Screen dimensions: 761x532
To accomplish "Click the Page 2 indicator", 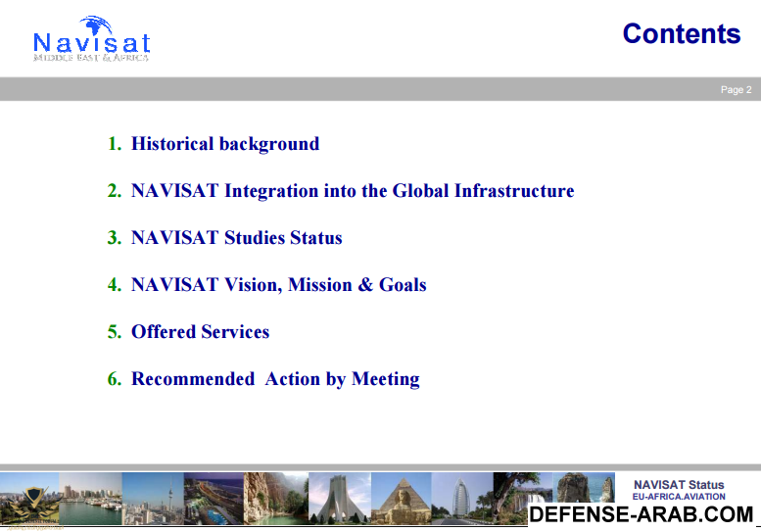I will pyautogui.click(x=736, y=90).
